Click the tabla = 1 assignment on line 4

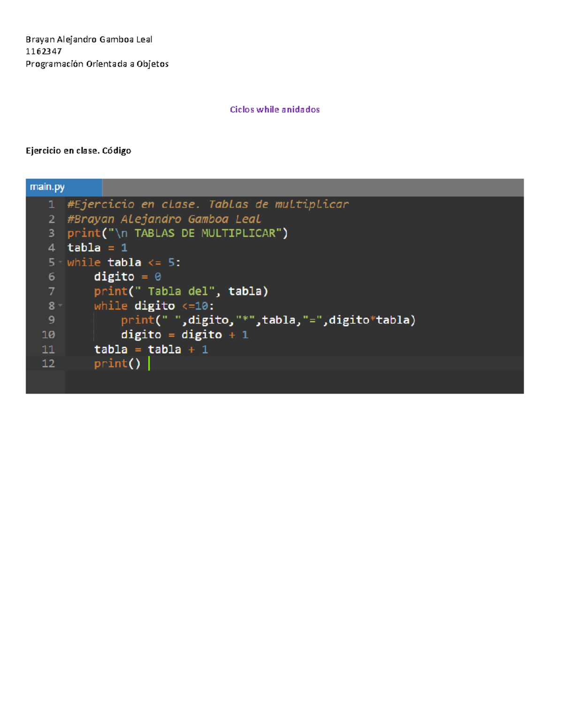[x=98, y=248]
